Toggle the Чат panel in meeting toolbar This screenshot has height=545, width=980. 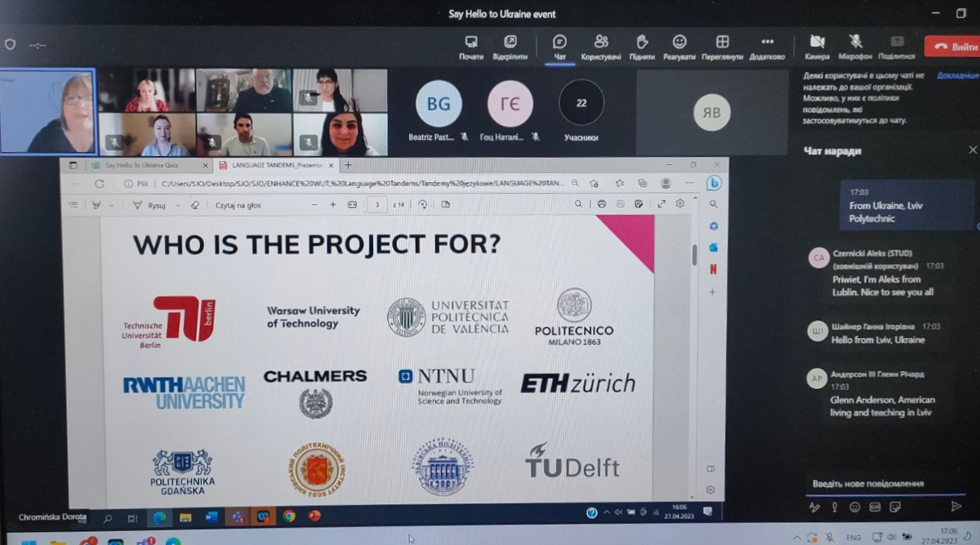[559, 42]
